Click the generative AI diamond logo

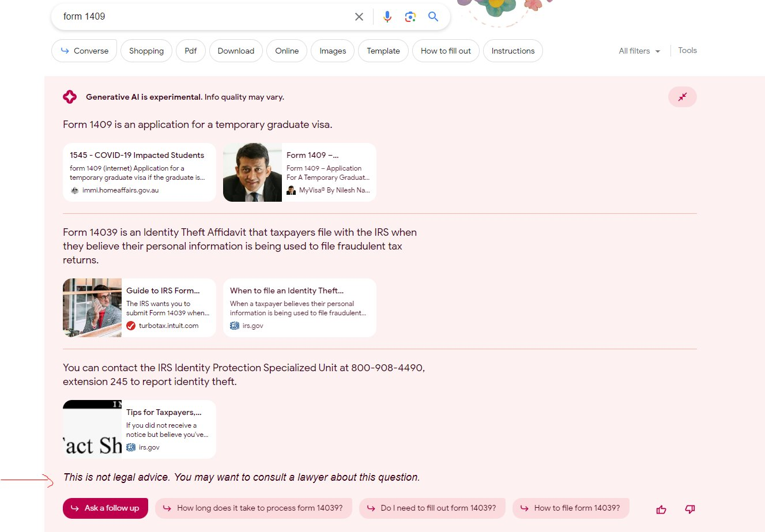70,97
